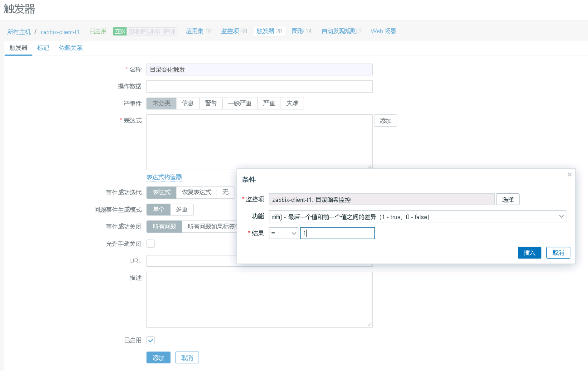Open 监控项 68 in host navigation
The width and height of the screenshot is (588, 371).
pyautogui.click(x=234, y=31)
